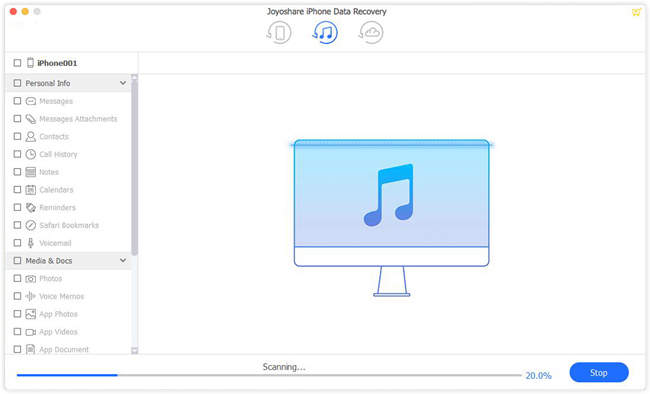Click the Photos camera icon

pos(31,279)
